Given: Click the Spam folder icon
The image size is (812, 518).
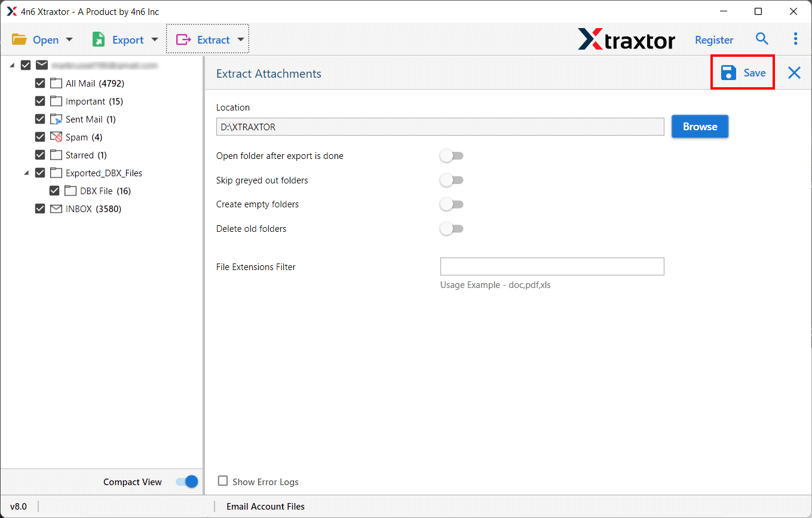Looking at the screenshot, I should coord(56,137).
